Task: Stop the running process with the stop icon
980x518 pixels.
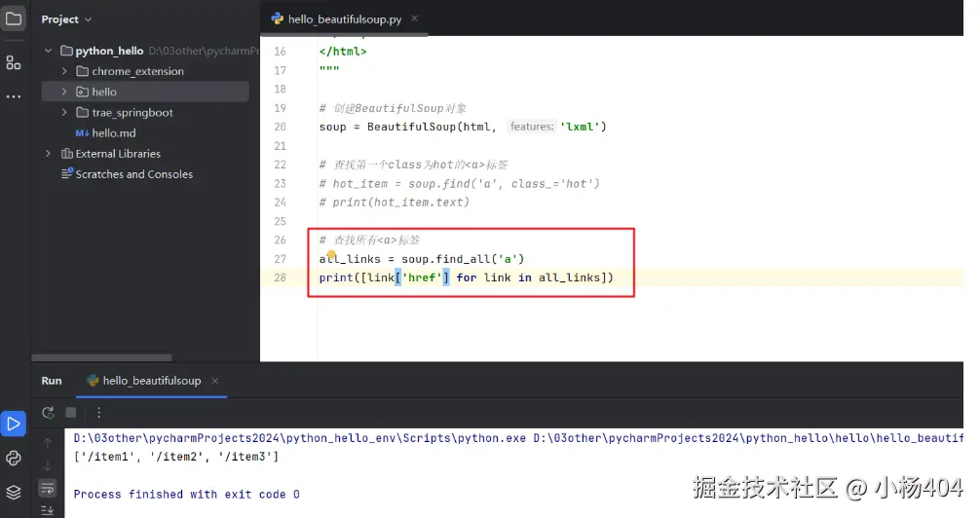Action: [70, 413]
